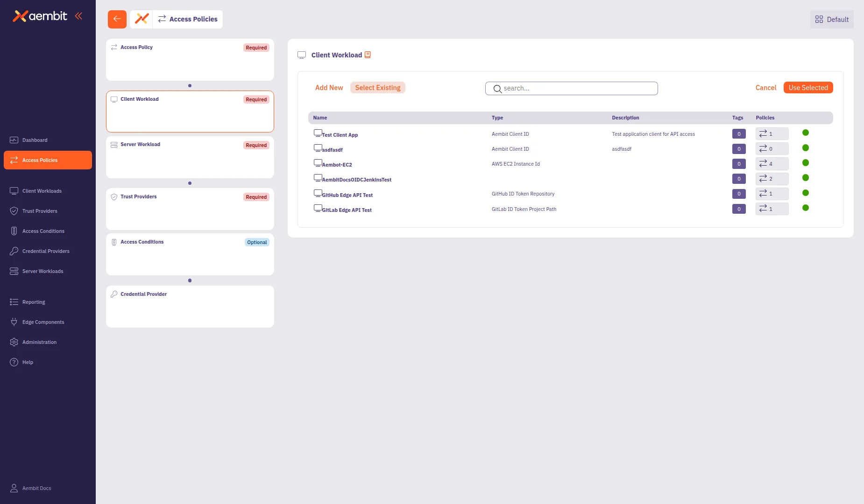This screenshot has height=504, width=864.
Task: Open Administration via the gear icon
Action: (x=14, y=342)
